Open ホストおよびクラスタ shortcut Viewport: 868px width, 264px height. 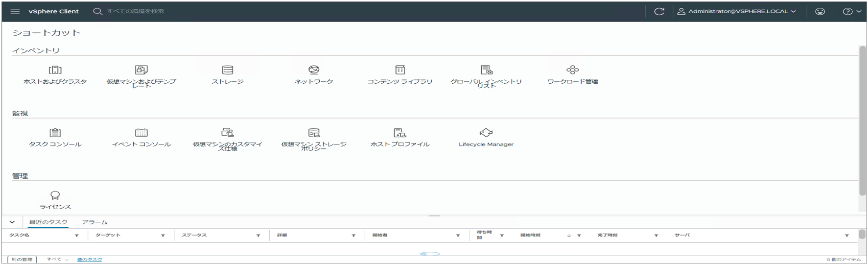[55, 75]
